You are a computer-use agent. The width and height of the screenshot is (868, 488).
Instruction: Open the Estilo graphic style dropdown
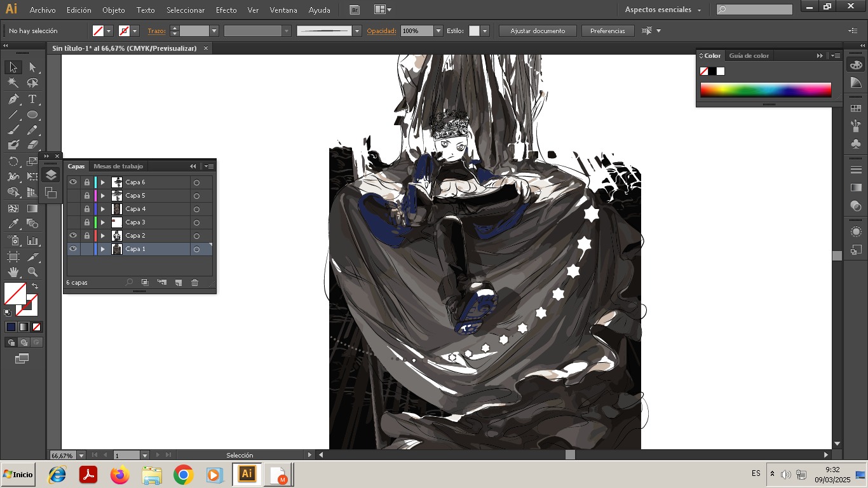point(485,30)
